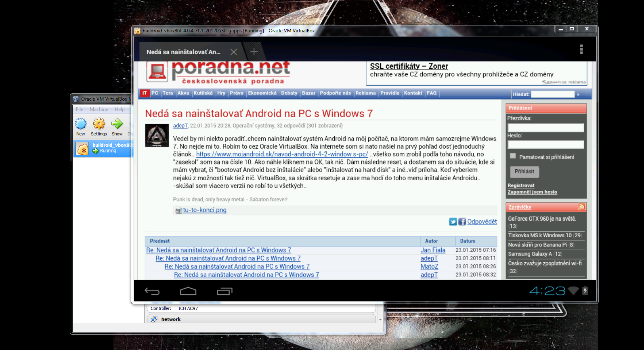The width and height of the screenshot is (644, 350).
Task: Open the Debaty section
Action: tap(289, 93)
